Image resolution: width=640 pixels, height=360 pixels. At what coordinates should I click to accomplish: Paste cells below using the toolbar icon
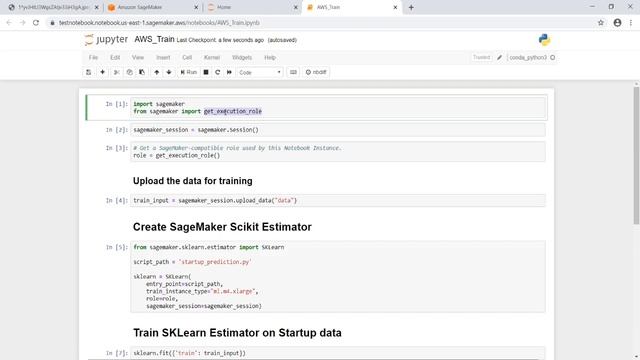click(142, 72)
